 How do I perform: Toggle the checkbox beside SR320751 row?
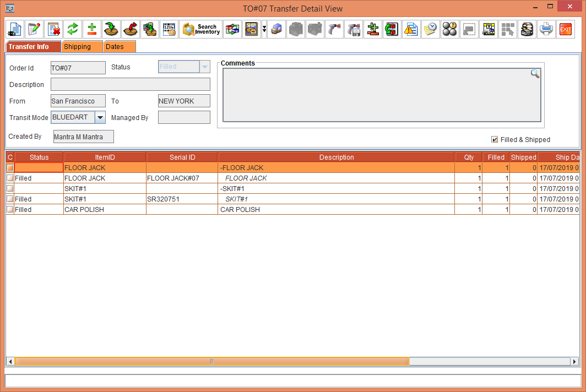(x=9, y=199)
